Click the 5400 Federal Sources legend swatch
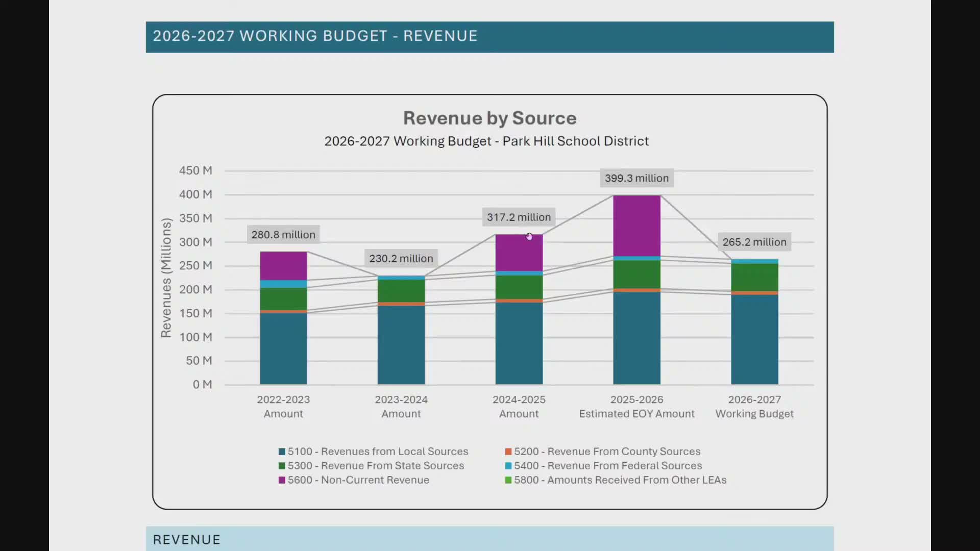The width and height of the screenshot is (980, 551). coord(508,466)
